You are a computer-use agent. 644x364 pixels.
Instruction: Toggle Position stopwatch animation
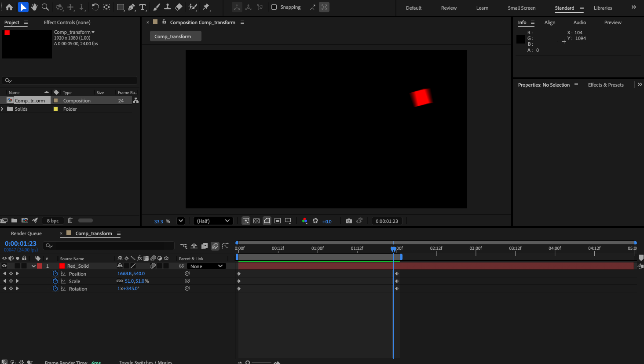55,273
